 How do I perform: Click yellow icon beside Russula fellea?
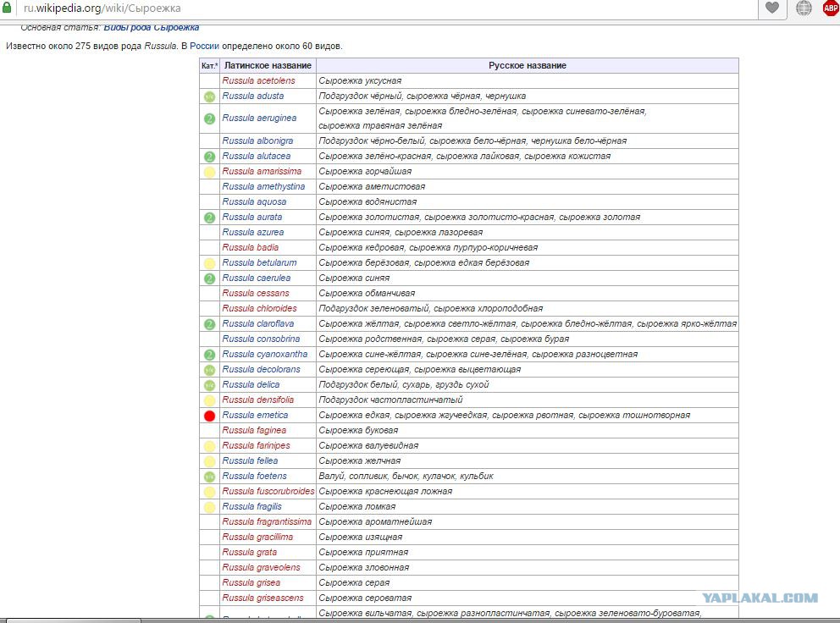[x=209, y=461]
